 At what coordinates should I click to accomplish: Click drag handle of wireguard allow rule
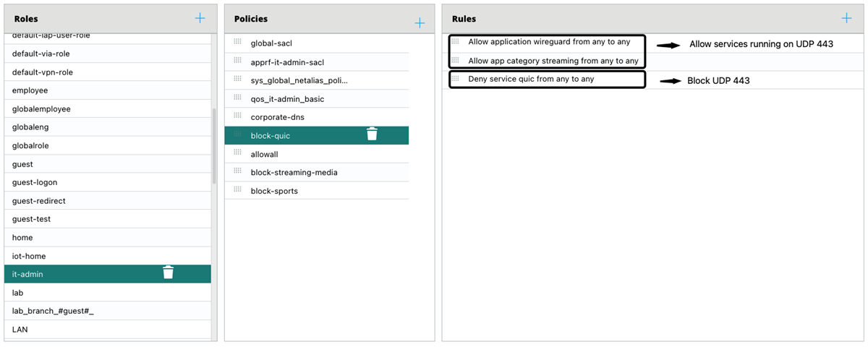point(455,41)
